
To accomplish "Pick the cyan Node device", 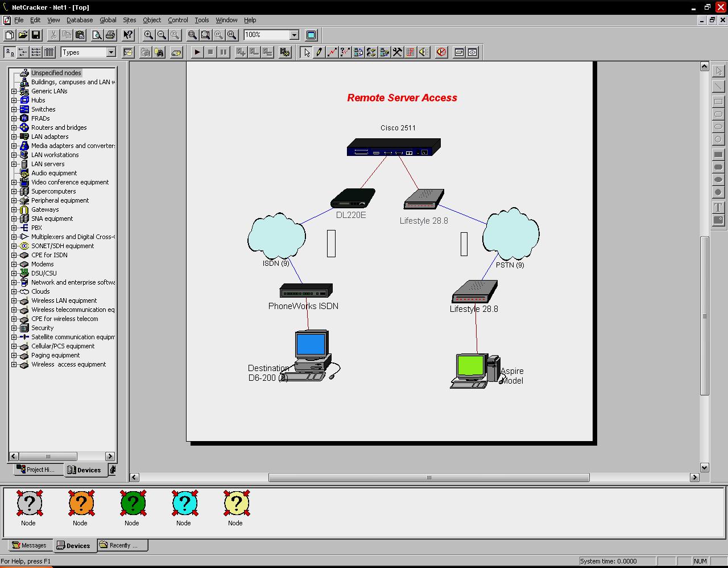I will coord(184,503).
